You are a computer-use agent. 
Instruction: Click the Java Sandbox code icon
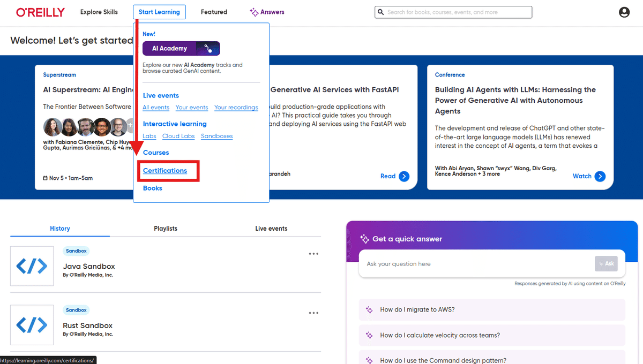point(32,266)
